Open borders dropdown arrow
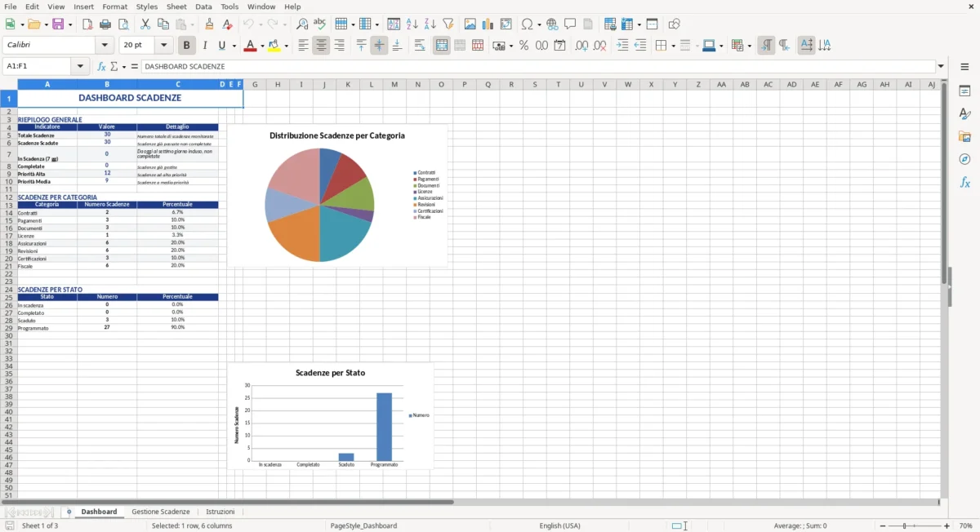 point(673,46)
